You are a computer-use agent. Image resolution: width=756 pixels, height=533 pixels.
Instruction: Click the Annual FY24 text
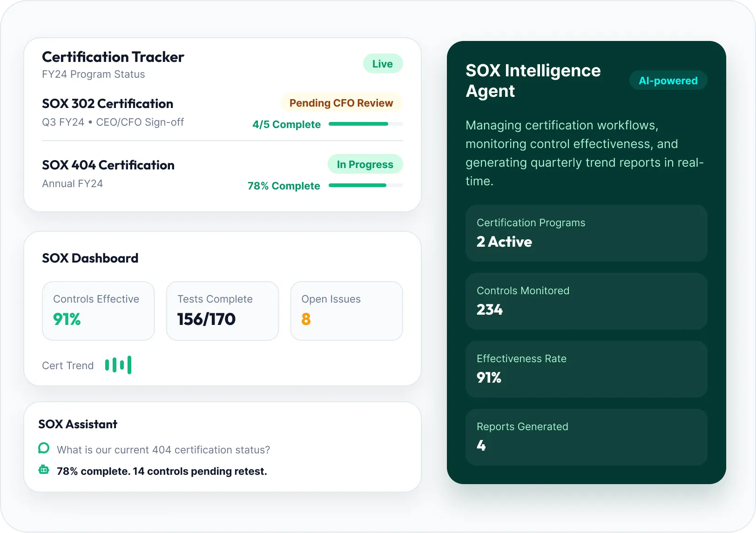tap(72, 183)
